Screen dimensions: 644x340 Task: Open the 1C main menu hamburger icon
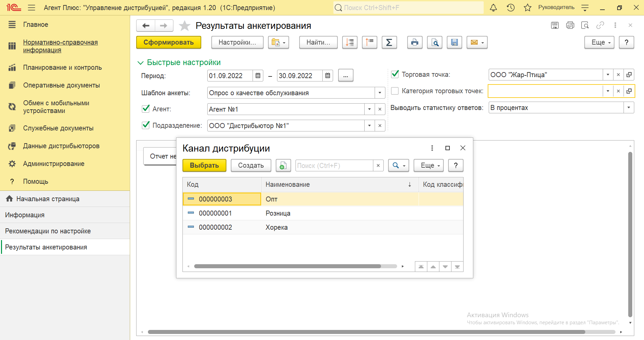[32, 7]
